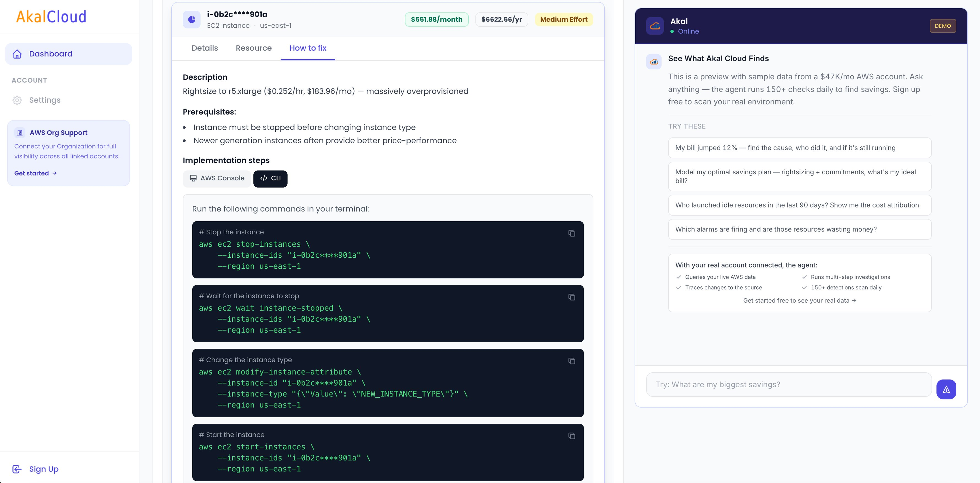The image size is (980, 483).
Task: Copy the 'Change the instance type' command
Action: coord(571,361)
